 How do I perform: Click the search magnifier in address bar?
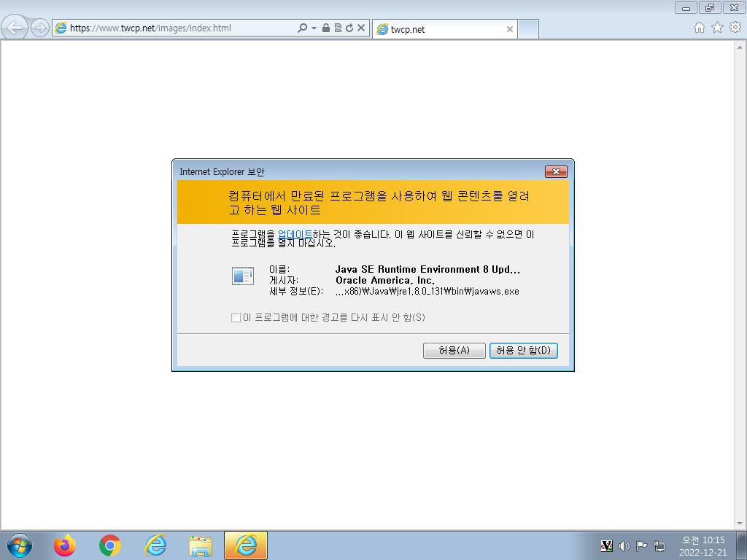(x=302, y=28)
